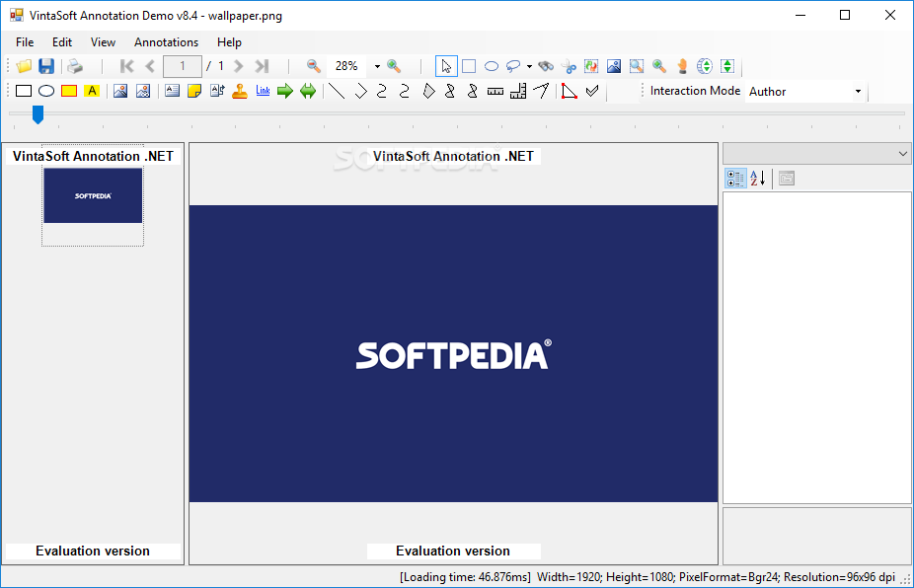Select the green-plus zoom tool beside the hand
The height and width of the screenshot is (588, 914).
659,66
